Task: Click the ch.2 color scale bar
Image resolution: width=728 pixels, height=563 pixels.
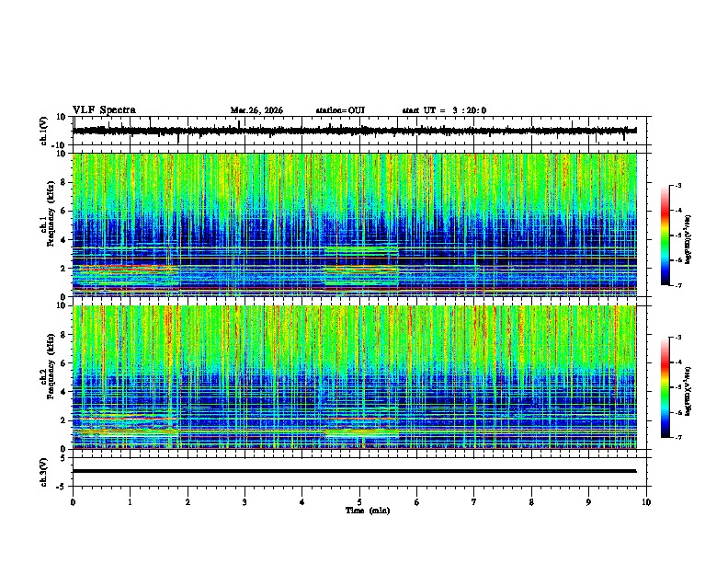Action: 665,387
